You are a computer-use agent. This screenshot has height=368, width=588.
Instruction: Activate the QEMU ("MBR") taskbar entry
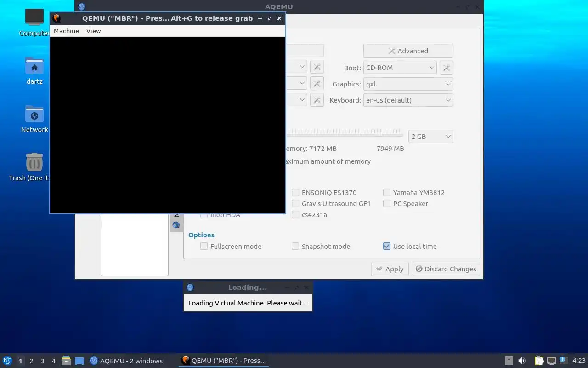click(x=224, y=361)
